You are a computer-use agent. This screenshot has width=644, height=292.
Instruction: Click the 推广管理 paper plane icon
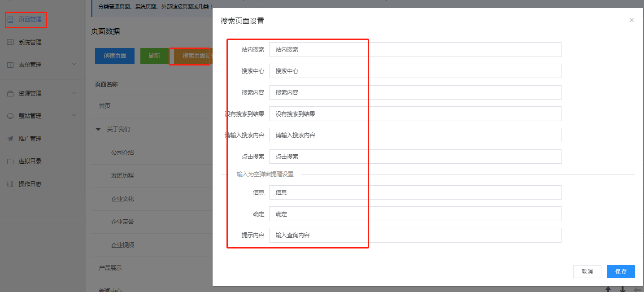point(10,139)
